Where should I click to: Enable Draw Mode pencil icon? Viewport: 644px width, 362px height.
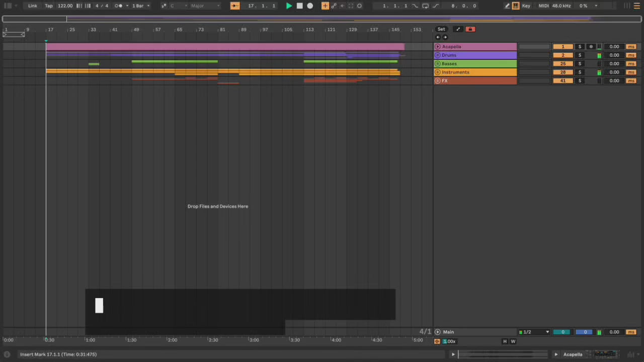click(507, 6)
